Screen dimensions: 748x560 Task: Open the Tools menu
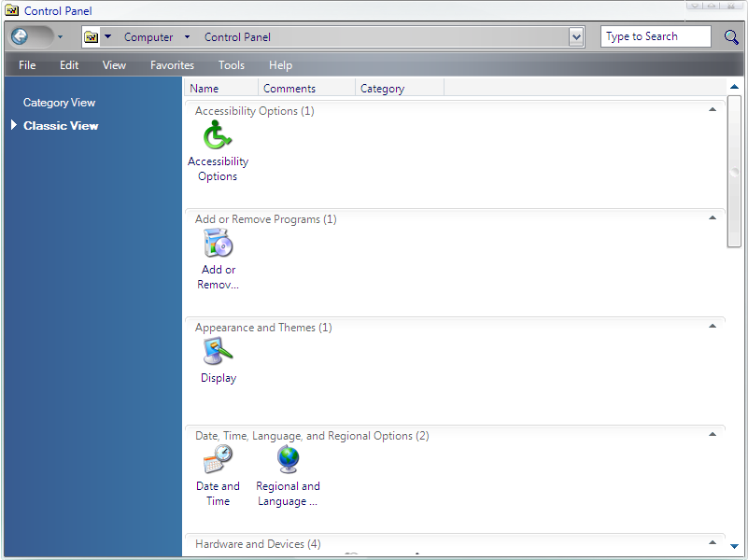[232, 65]
